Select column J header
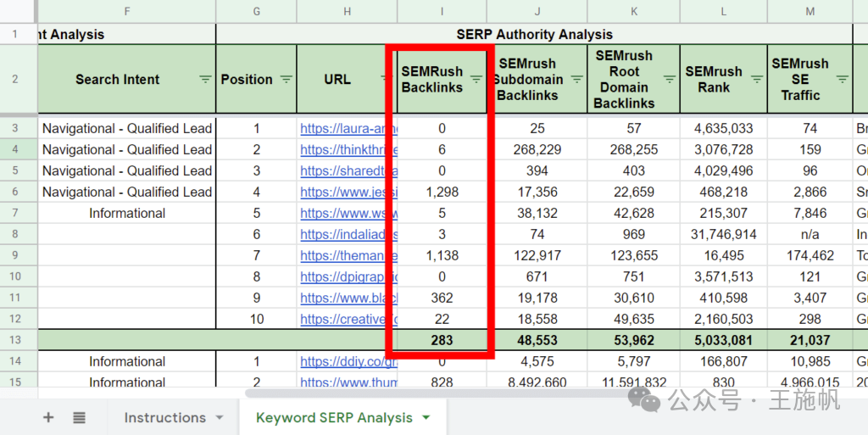Viewport: 868px width, 435px height. point(537,11)
